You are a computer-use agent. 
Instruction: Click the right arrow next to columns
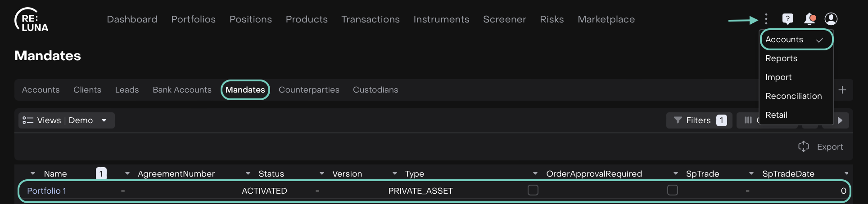pos(840,120)
